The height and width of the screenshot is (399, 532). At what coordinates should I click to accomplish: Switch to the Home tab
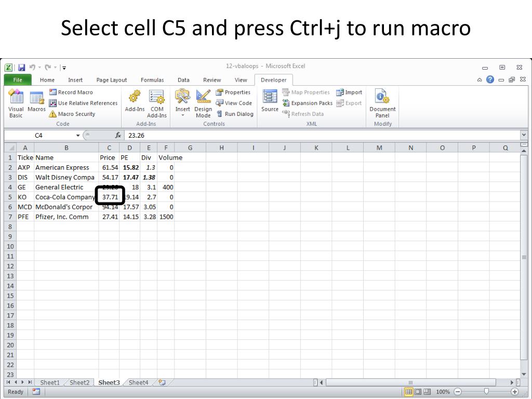(47, 80)
